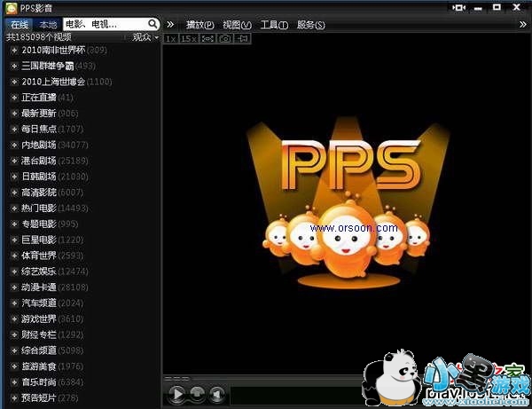This screenshot has height=409, width=532.
Task: Click the previous/volume speaker button
Action: coord(217,394)
